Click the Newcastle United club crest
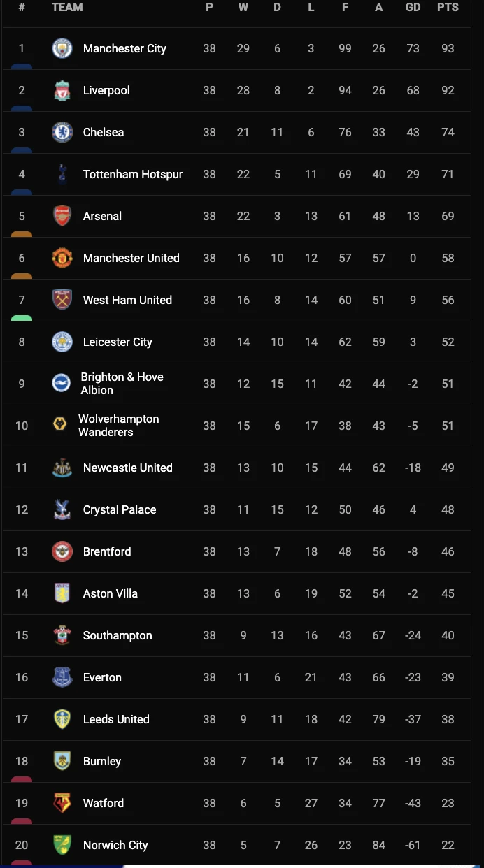Image resolution: width=484 pixels, height=868 pixels. point(62,468)
